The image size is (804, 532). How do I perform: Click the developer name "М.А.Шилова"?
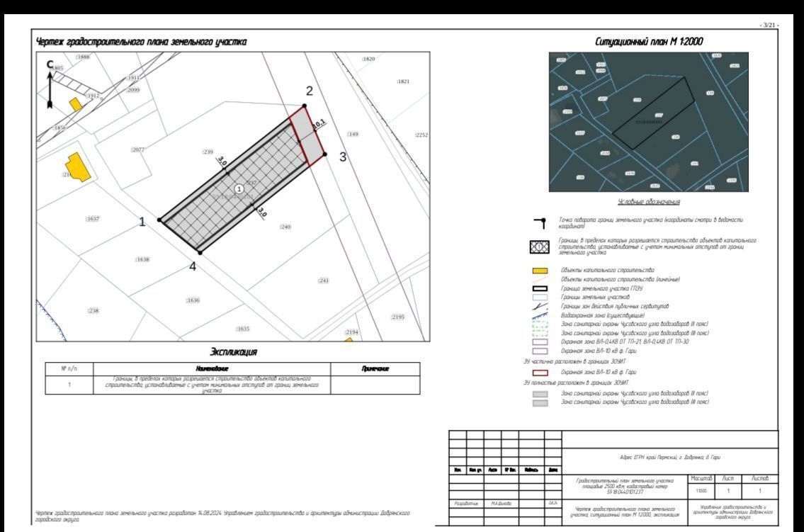pos(501,504)
